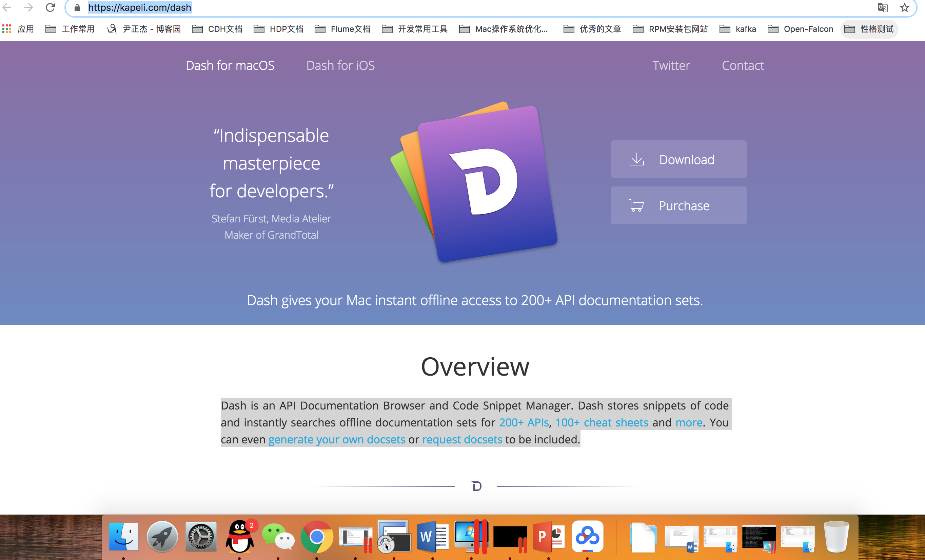925x560 pixels.
Task: Open the CDH文档 bookmark folder
Action: click(217, 29)
